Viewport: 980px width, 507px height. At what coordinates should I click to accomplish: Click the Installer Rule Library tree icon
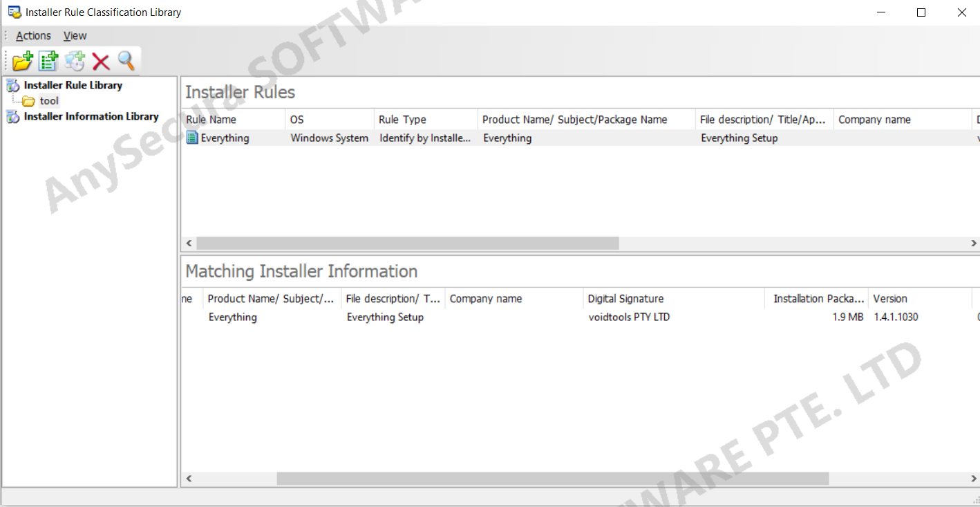pos(13,86)
